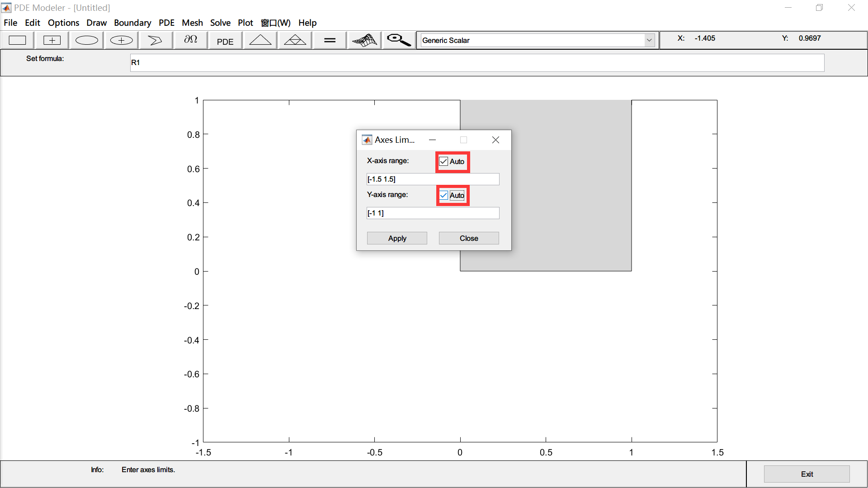Viewport: 868px width, 488px height.
Task: Select the Polygon drawing tool
Action: [x=155, y=40]
